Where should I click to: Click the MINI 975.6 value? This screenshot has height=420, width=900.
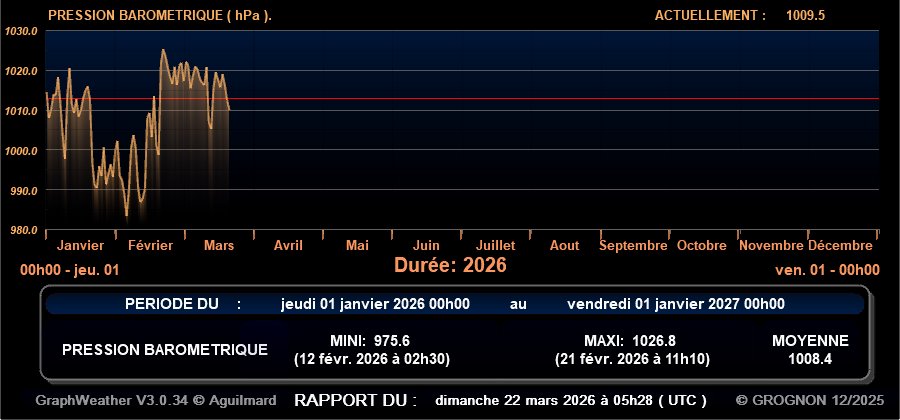[370, 341]
